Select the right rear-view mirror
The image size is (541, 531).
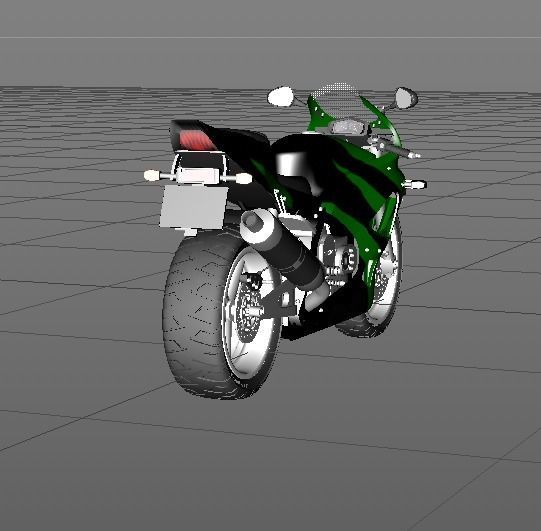[x=406, y=98]
